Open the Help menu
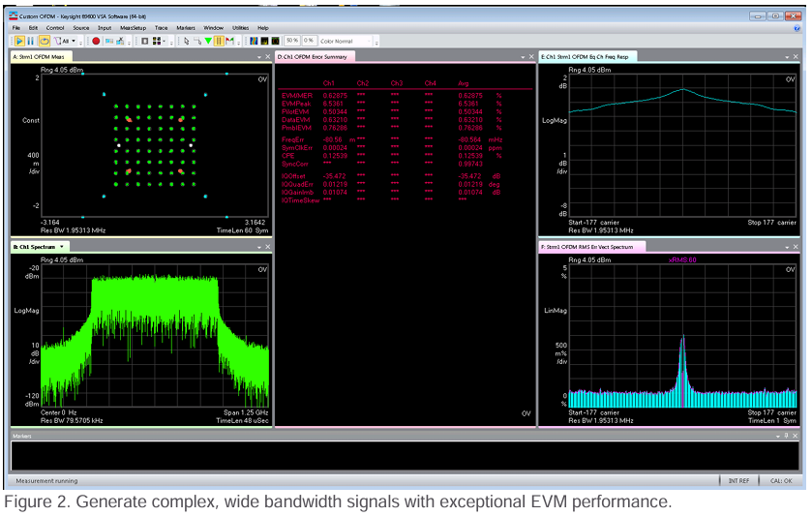812x516 pixels. pyautogui.click(x=263, y=28)
